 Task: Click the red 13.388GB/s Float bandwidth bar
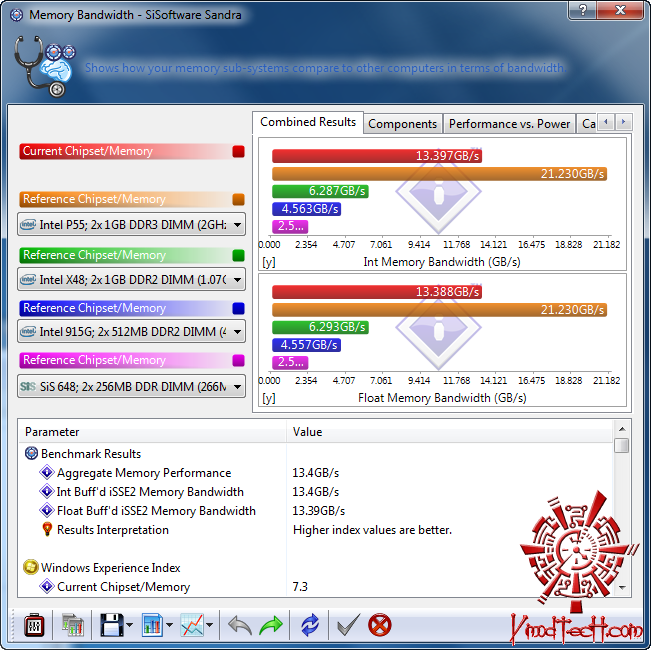(377, 292)
